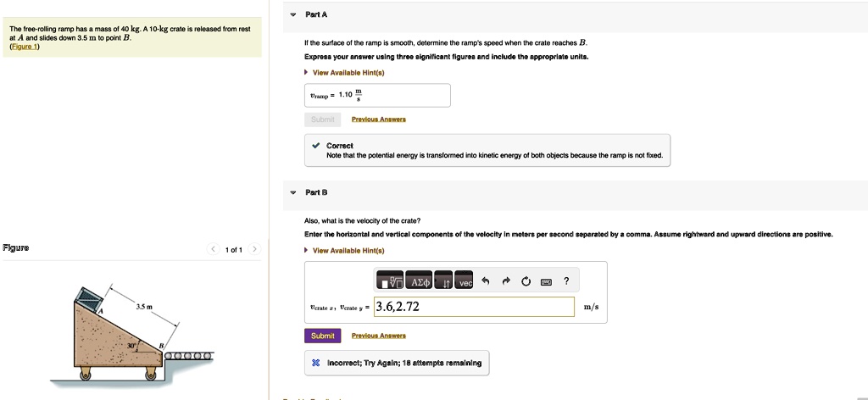Expand View Available Hint(s) in Part A
The image size is (868, 400).
click(x=348, y=73)
